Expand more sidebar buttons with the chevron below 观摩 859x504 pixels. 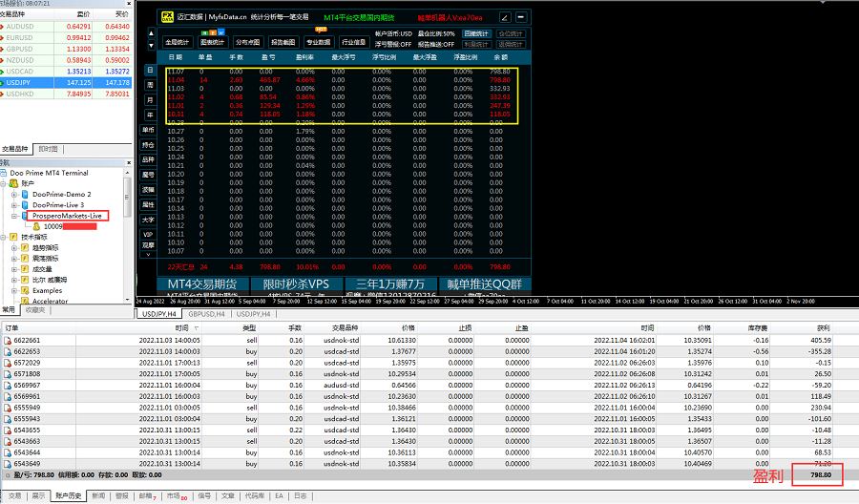(149, 255)
